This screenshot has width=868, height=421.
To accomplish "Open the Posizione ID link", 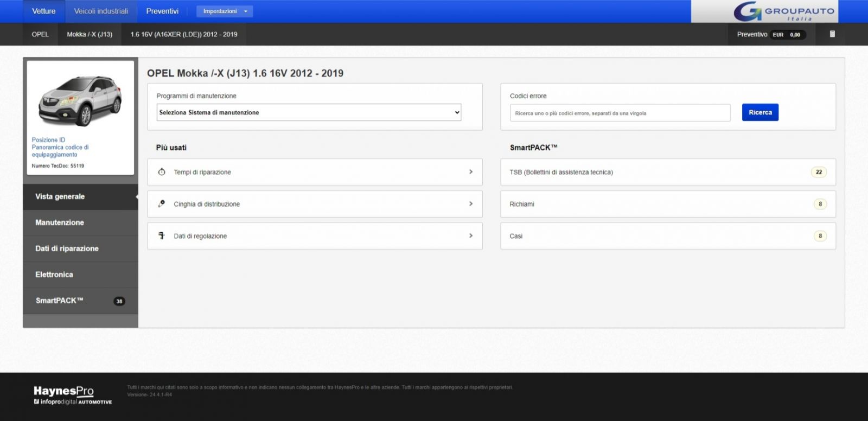I will (x=48, y=140).
